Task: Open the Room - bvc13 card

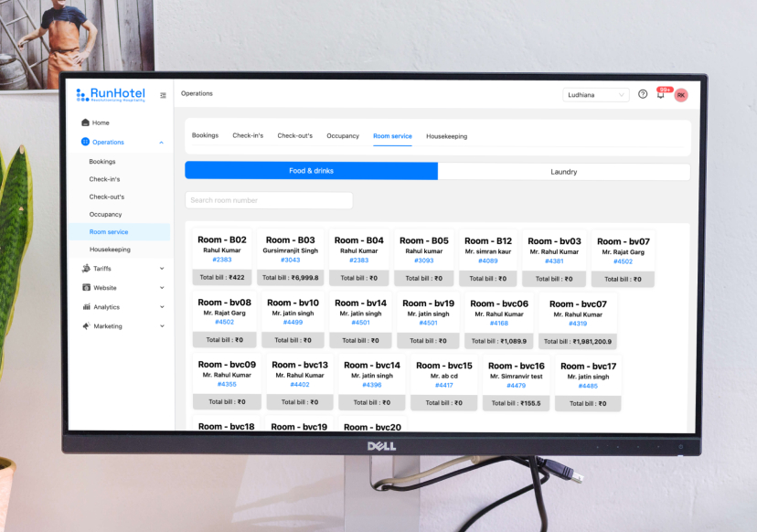Action: coord(300,382)
